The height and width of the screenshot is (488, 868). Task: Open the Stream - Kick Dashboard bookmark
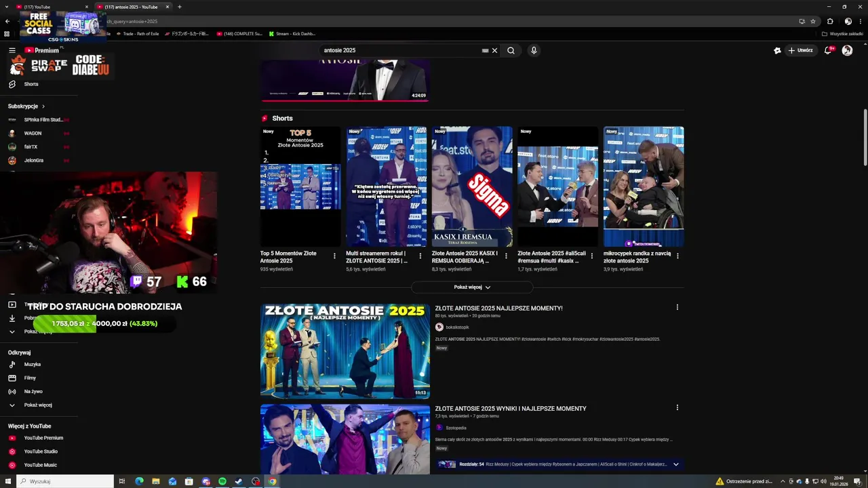292,33
